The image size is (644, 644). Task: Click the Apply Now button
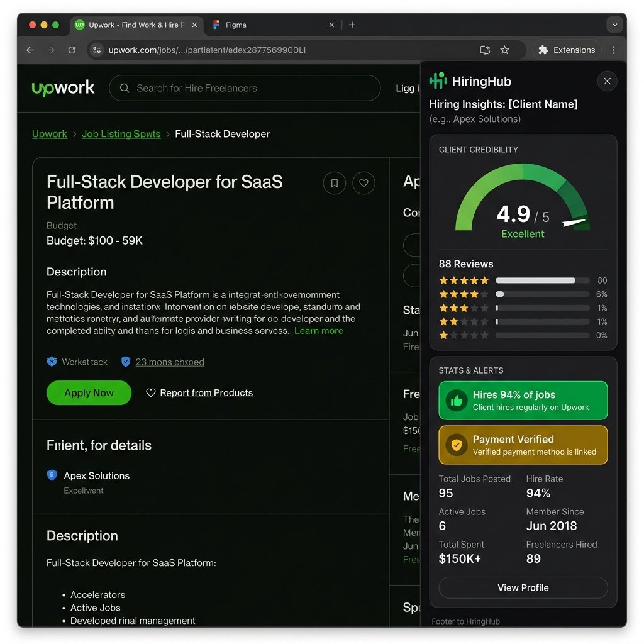coord(89,392)
